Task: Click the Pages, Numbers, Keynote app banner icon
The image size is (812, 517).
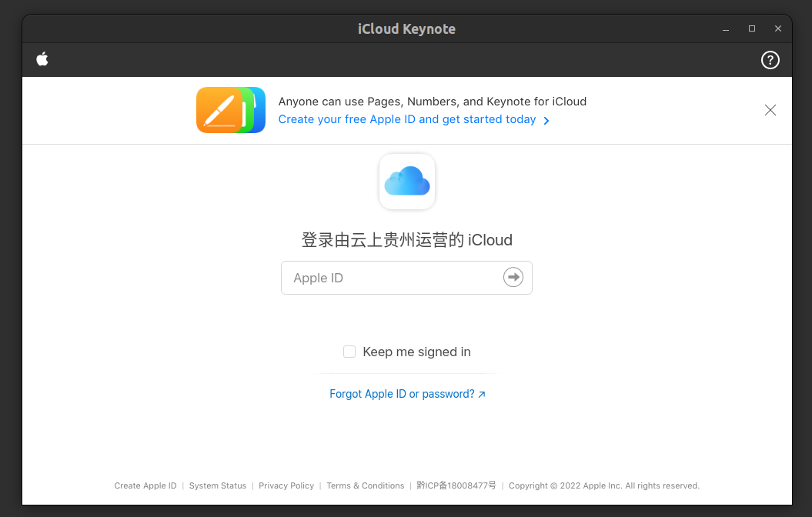Action: click(x=231, y=110)
